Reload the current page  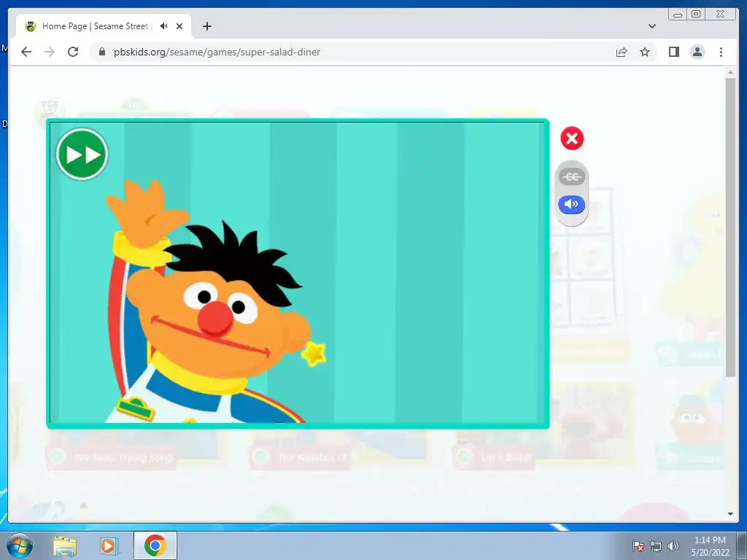[x=73, y=52]
